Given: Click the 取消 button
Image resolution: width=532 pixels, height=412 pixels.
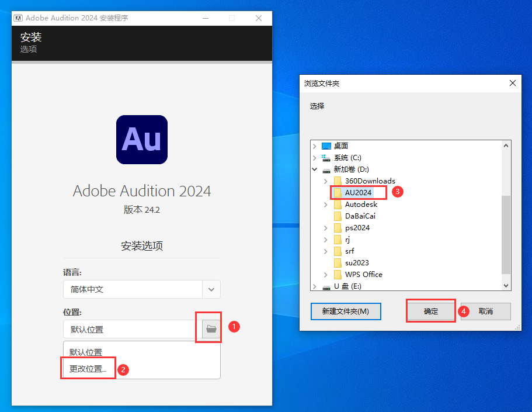Looking at the screenshot, I should [x=485, y=311].
